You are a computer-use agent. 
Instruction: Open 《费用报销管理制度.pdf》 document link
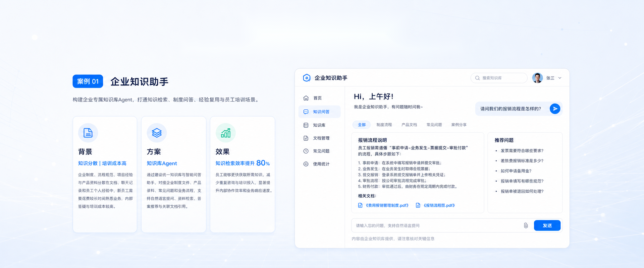(x=387, y=205)
